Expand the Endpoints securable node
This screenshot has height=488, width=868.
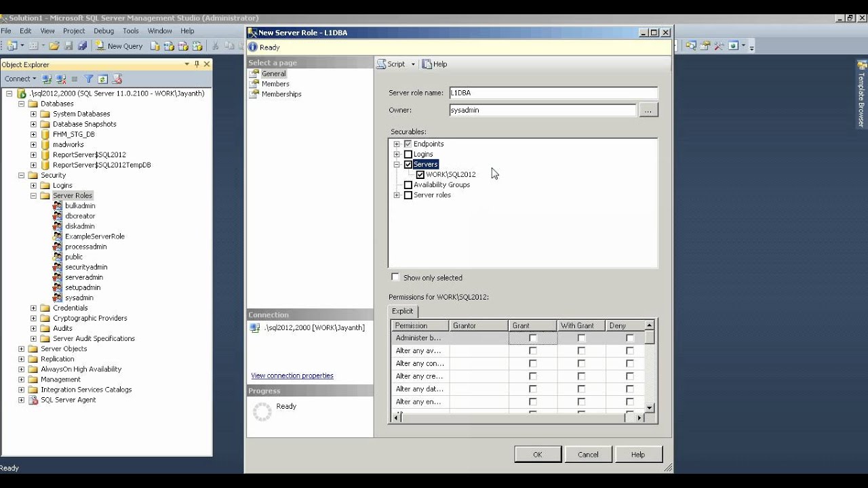pyautogui.click(x=397, y=144)
